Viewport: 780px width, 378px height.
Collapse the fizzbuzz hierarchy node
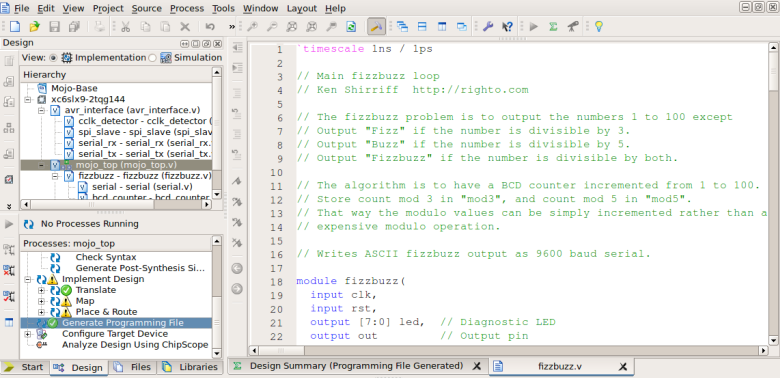55,176
